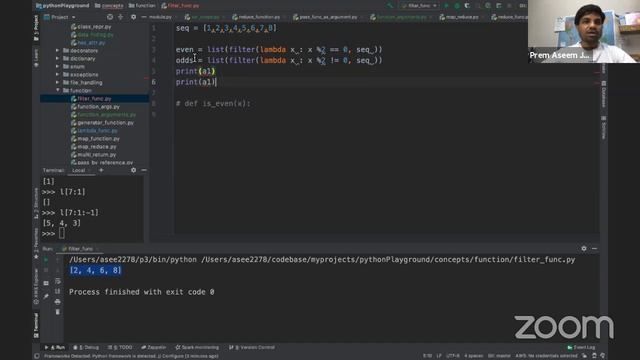Screen dimensions: 640x360
Task: Open the TODO tool window button
Action: tap(120, 347)
